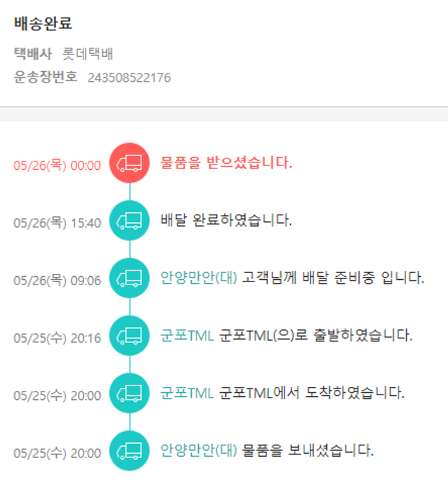This screenshot has height=486, width=448.
Task: Open the 군포TML link in the 출발하였습니다 row
Action: pos(187,335)
